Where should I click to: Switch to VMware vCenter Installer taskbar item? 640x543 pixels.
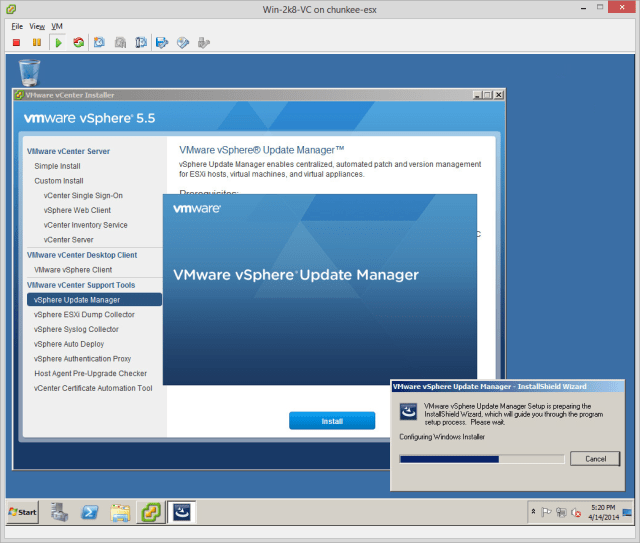click(151, 512)
